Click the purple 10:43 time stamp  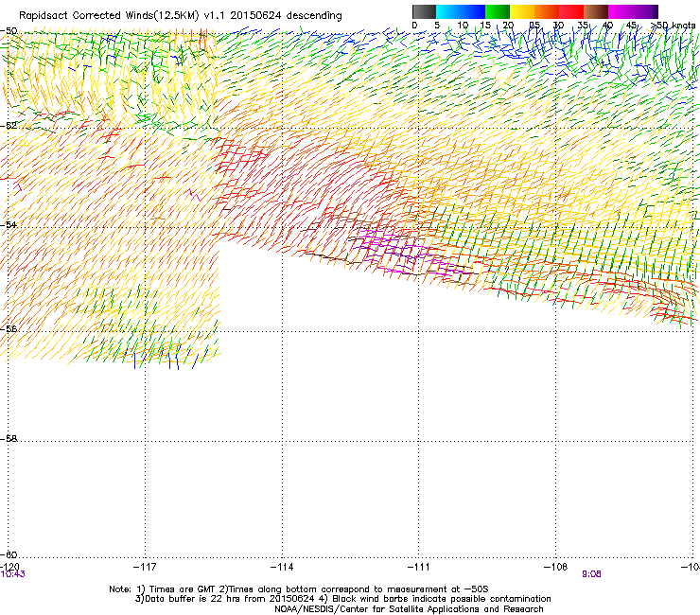(12, 574)
